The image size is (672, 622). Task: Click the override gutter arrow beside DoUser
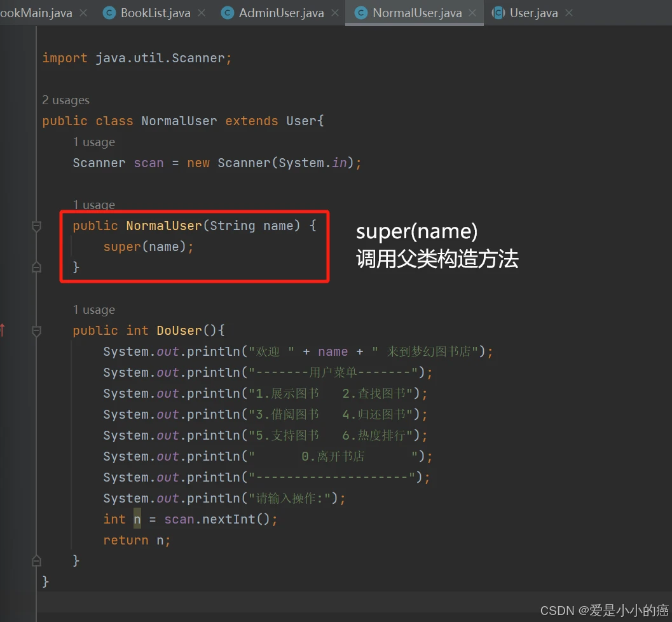3,330
